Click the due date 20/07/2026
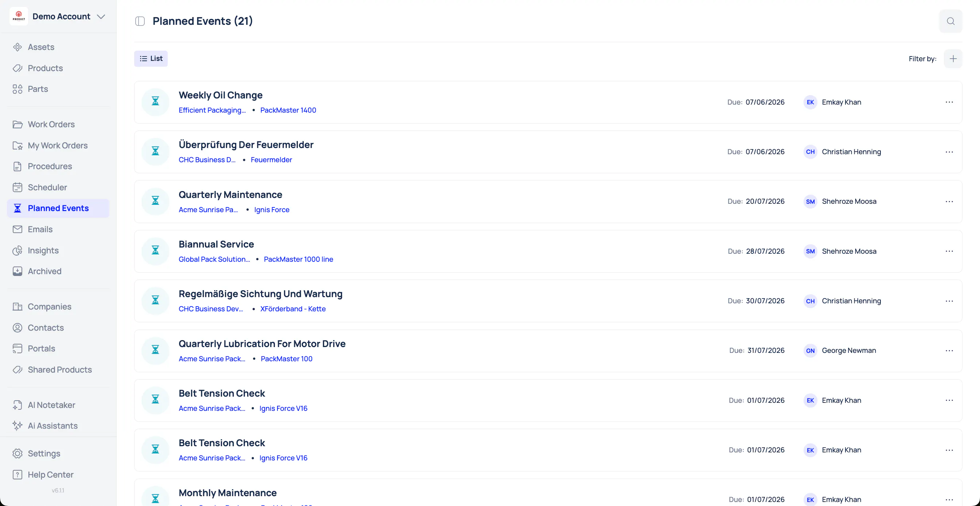This screenshot has height=506, width=980. [765, 201]
